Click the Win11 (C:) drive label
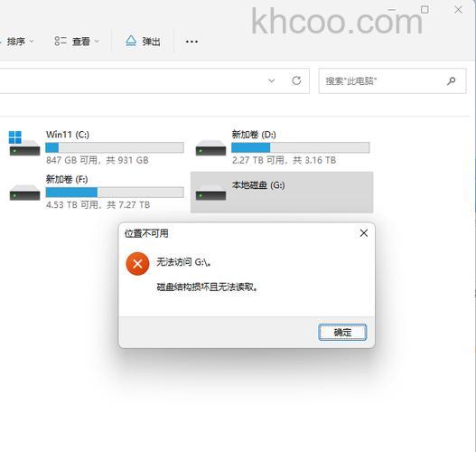This screenshot has height=452, width=476. pos(68,135)
